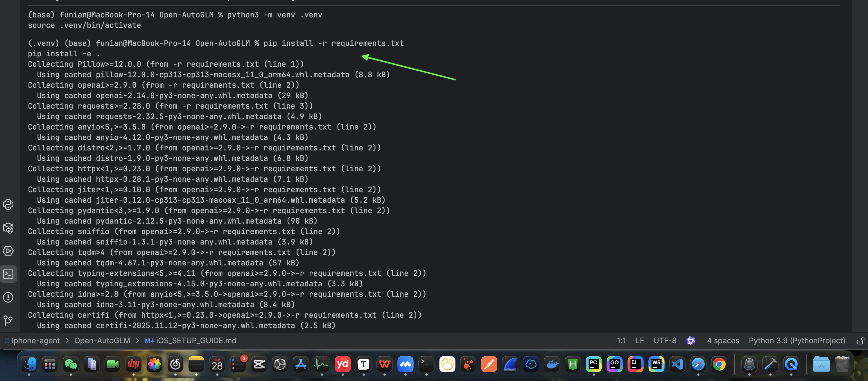Open Docker from the dock
The width and height of the screenshot is (868, 381).
(x=552, y=364)
